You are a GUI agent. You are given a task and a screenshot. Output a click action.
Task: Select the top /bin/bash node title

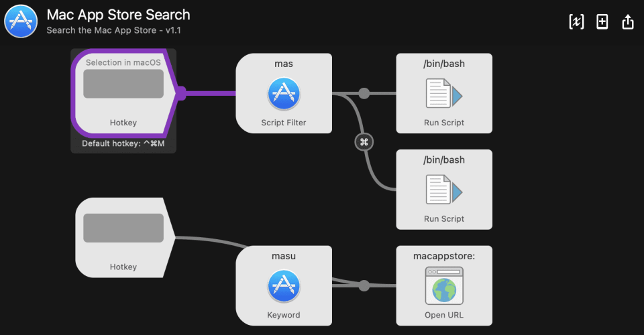(x=444, y=64)
